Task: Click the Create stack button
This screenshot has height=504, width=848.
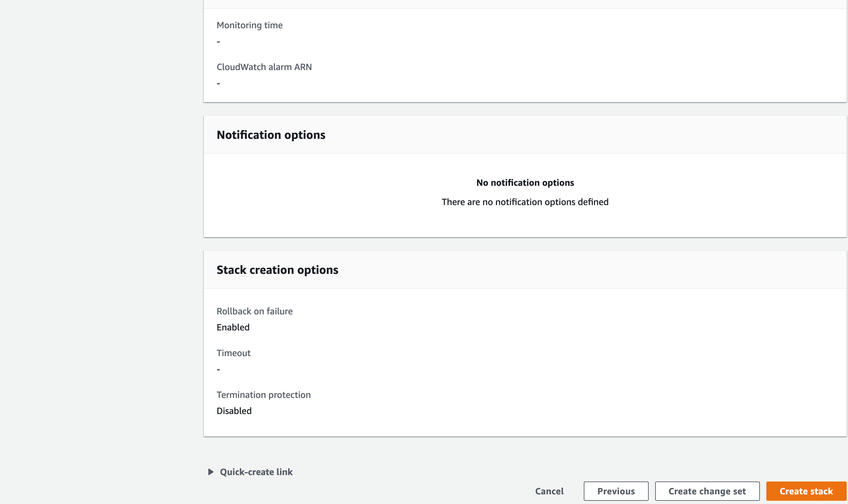Action: pos(806,491)
